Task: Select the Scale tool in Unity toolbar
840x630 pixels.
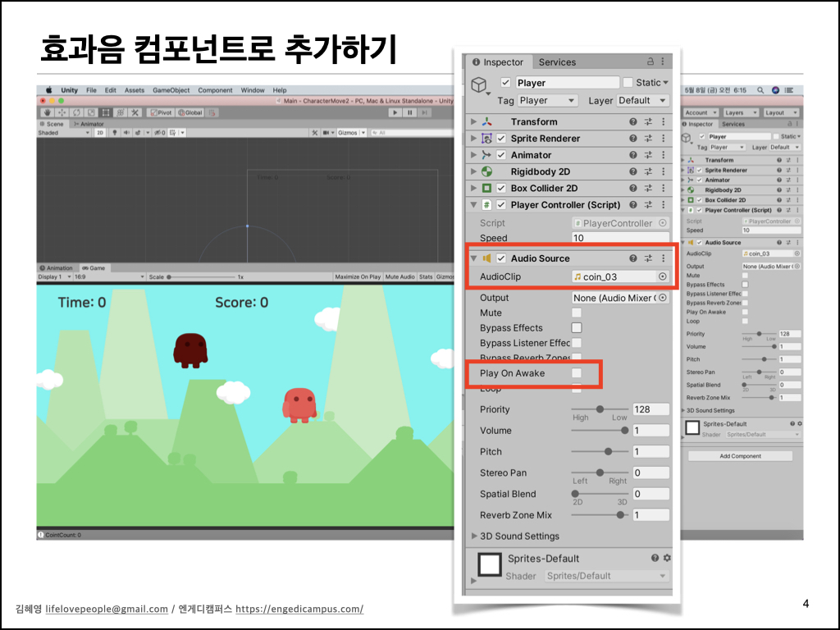Action: click(91, 112)
